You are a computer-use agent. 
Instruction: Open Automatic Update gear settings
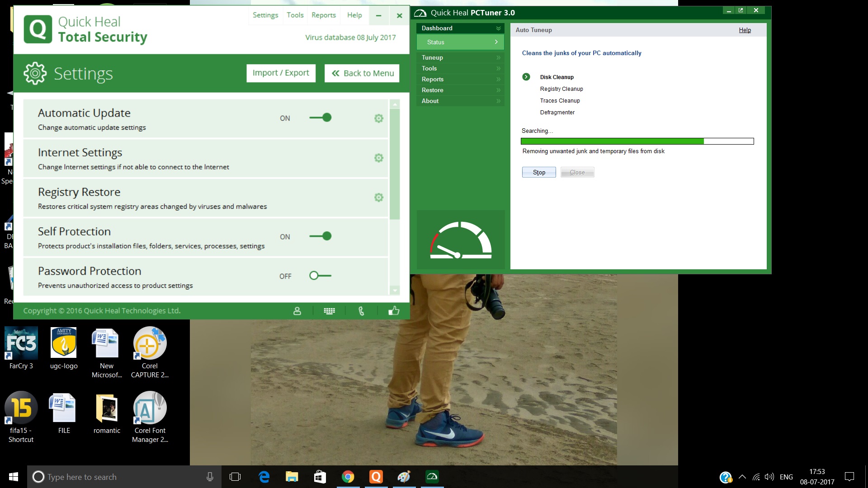379,118
